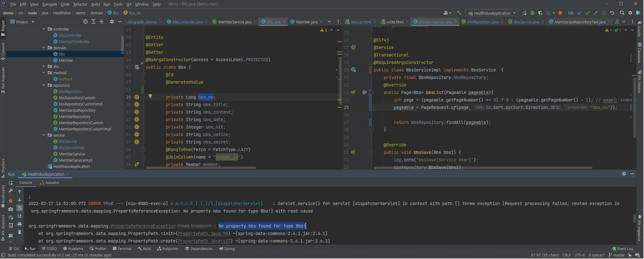Click the thread dump camera icon

(11, 209)
